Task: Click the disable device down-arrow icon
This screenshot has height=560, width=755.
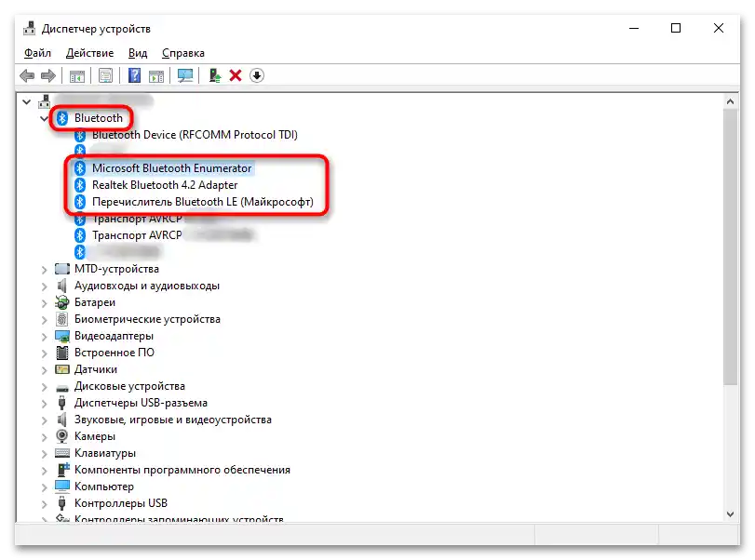Action: tap(257, 75)
